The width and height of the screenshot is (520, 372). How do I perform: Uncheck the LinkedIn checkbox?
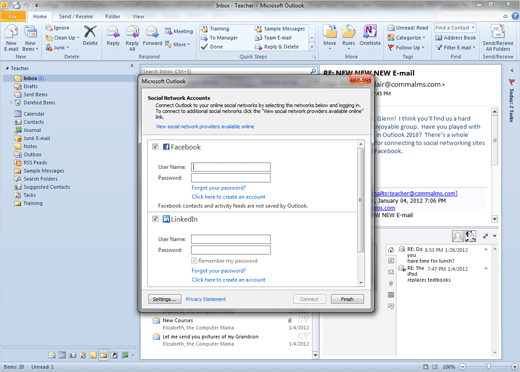coord(155,219)
